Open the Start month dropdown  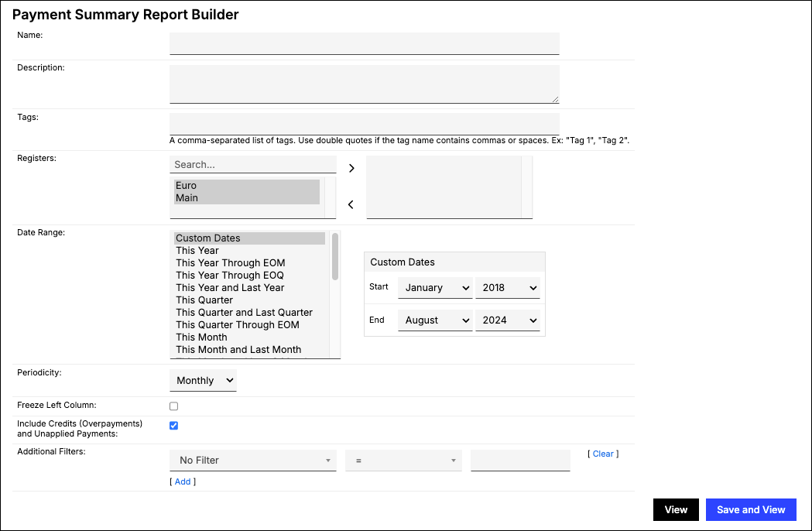coord(435,288)
